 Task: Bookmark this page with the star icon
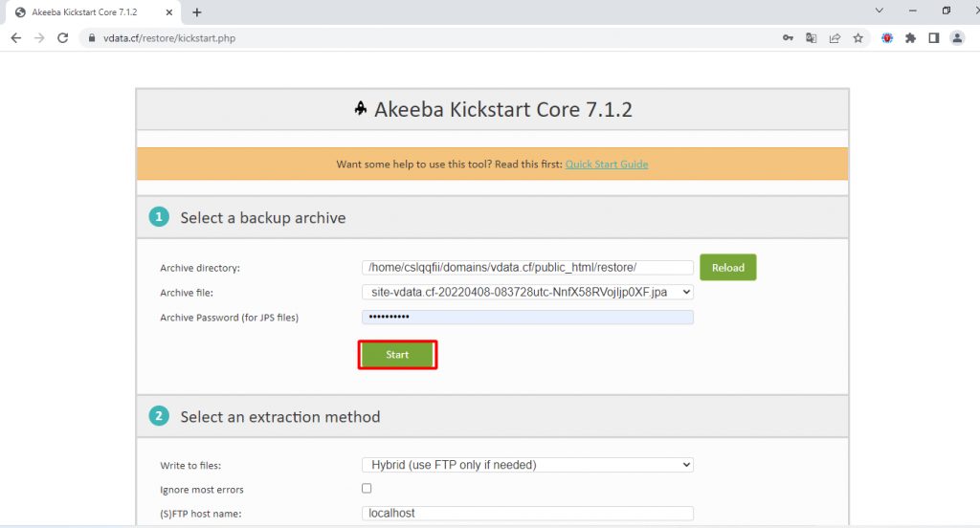(x=858, y=38)
